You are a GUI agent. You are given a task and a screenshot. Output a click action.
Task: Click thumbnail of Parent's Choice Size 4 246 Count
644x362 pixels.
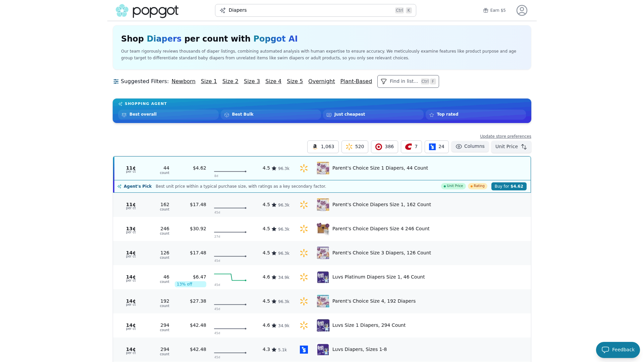click(323, 229)
